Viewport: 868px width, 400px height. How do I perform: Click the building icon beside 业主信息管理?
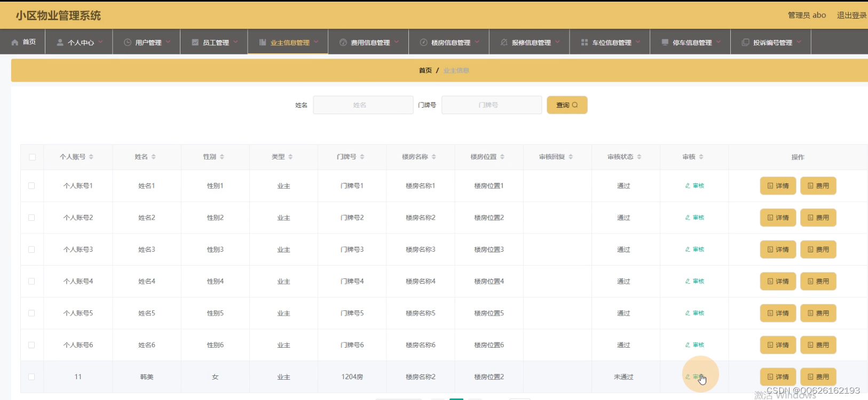[x=263, y=42]
